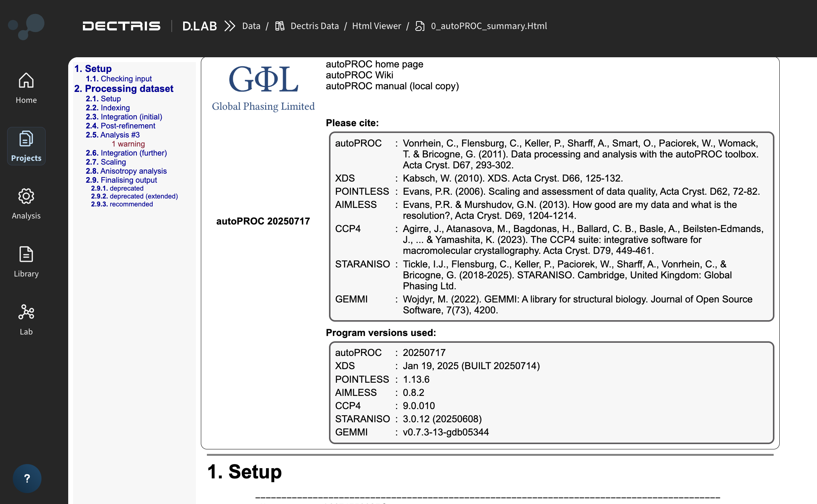This screenshot has height=504, width=817.
Task: Open 2.9.3. recommended entry
Action: click(x=122, y=204)
